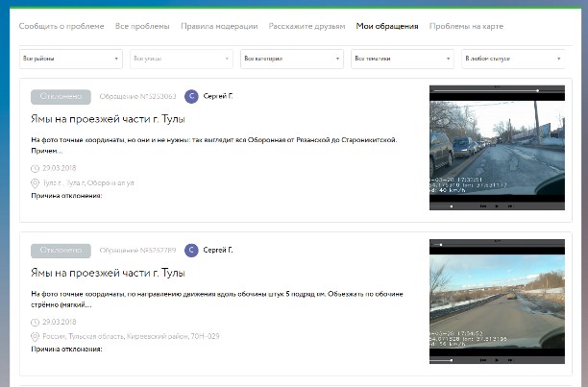The image size is (588, 387).
Task: Go to 'Проблемы на карте' tab
Action: [x=465, y=27]
